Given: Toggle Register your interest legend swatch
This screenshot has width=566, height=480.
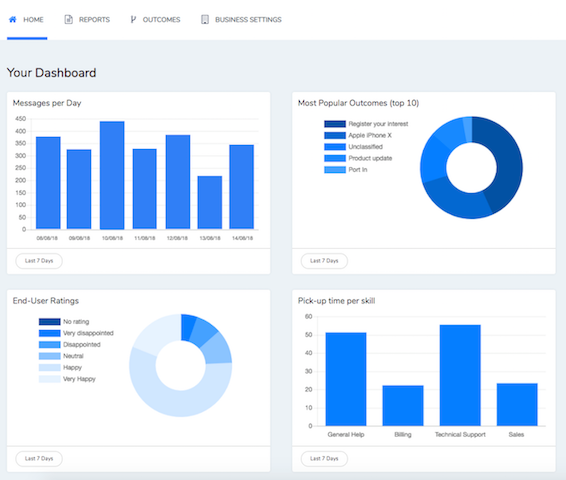Looking at the screenshot, I should pyautogui.click(x=335, y=124).
